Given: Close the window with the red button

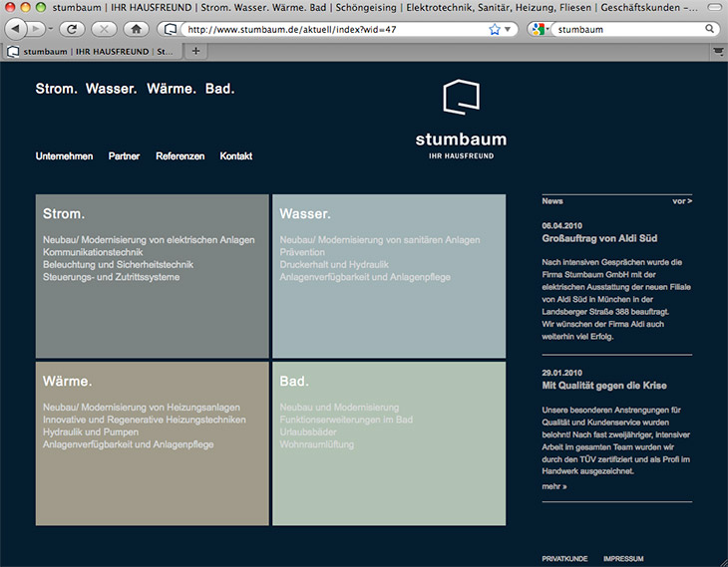Looking at the screenshot, I should point(10,7).
